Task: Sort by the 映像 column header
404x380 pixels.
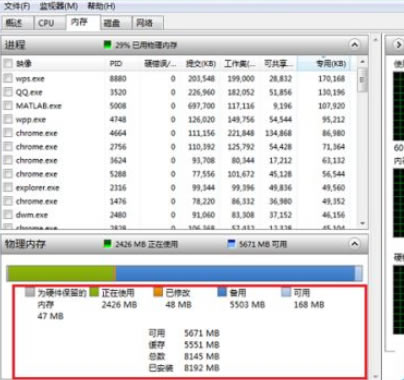Action: click(24, 63)
